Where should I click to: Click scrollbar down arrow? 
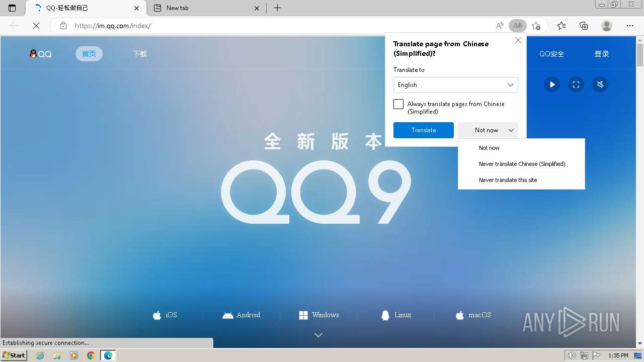(640, 343)
